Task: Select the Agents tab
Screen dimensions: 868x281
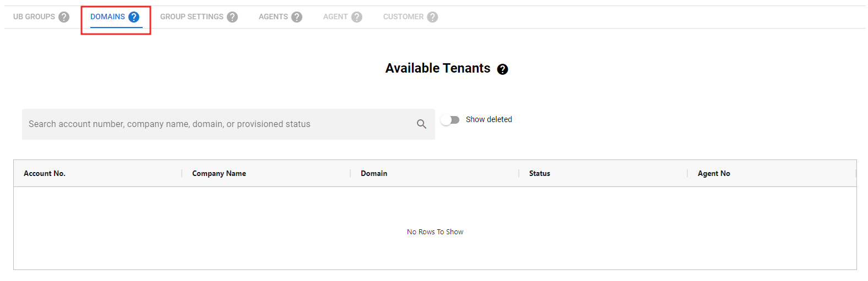Action: pos(273,17)
